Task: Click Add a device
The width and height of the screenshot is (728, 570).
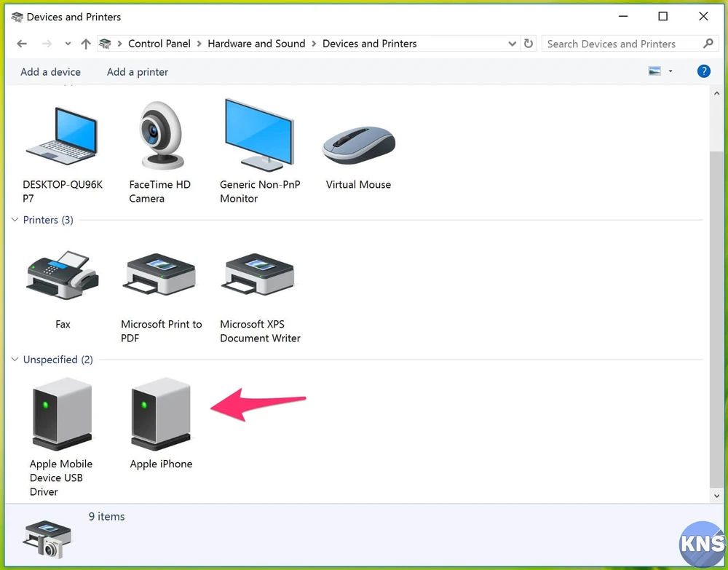Action: pyautogui.click(x=50, y=72)
